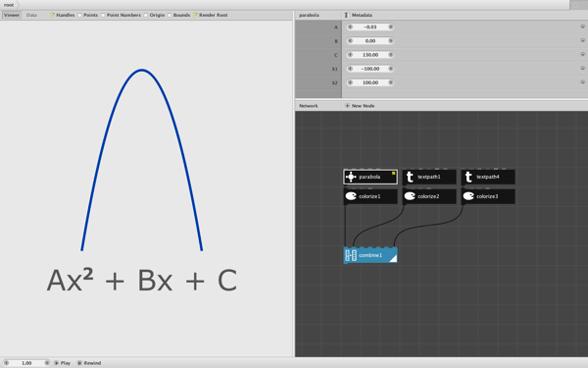Increase X1 value with right arrow
Image resolution: width=588 pixels, height=368 pixels.
tap(390, 69)
